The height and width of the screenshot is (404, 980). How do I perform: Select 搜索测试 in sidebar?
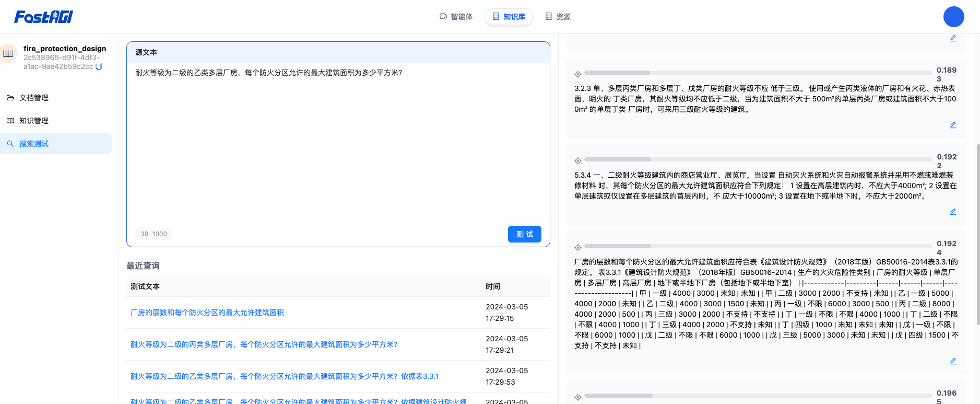coord(56,144)
